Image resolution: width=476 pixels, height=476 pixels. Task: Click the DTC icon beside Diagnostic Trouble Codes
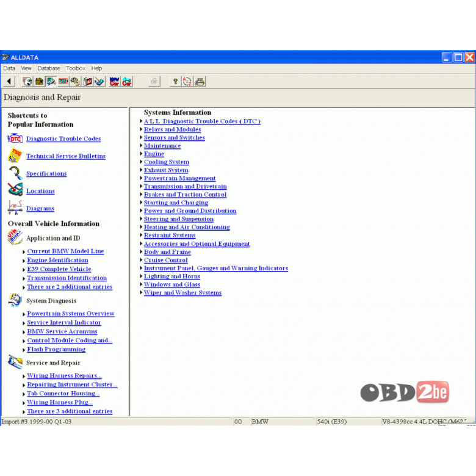point(15,139)
